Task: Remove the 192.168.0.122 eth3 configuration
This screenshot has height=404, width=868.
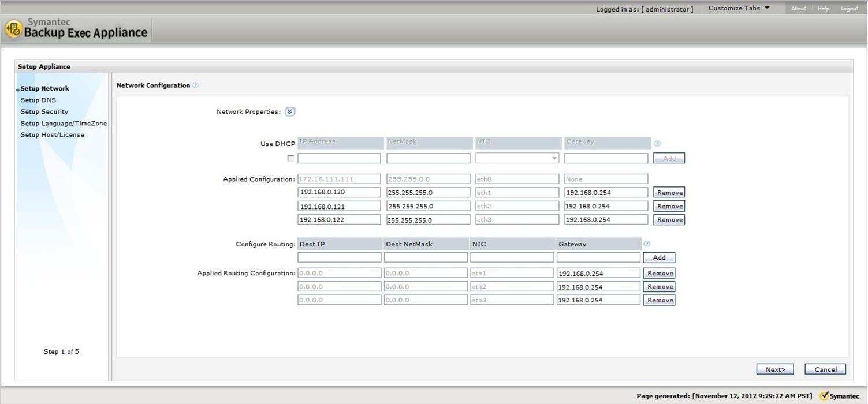Action: [669, 220]
